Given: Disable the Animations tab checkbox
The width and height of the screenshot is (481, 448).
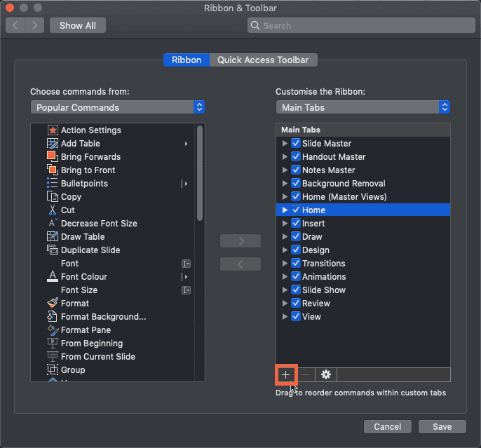Looking at the screenshot, I should click(x=296, y=277).
